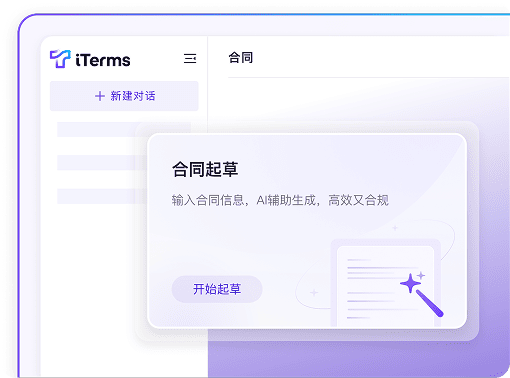Click the 合同起草 card heading

coord(205,169)
